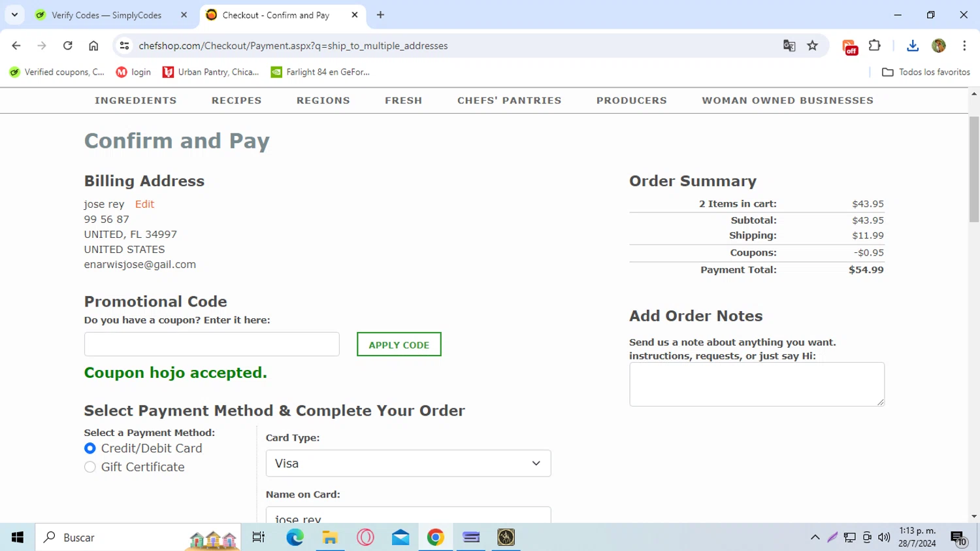This screenshot has width=980, height=551.
Task: Open Microsoft Edge from taskbar
Action: pyautogui.click(x=295, y=537)
